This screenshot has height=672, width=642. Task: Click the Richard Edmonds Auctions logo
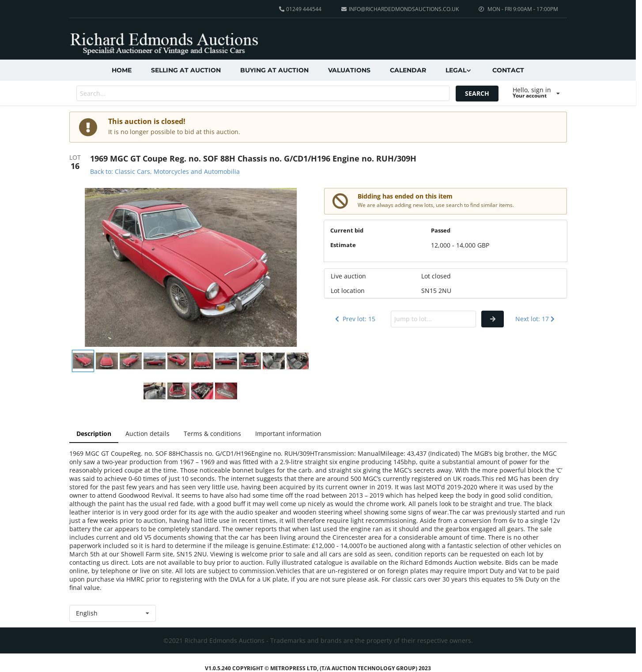point(164,43)
